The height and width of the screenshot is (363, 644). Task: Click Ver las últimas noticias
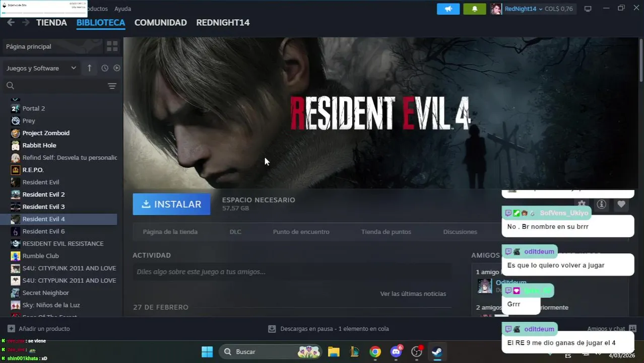click(x=413, y=294)
